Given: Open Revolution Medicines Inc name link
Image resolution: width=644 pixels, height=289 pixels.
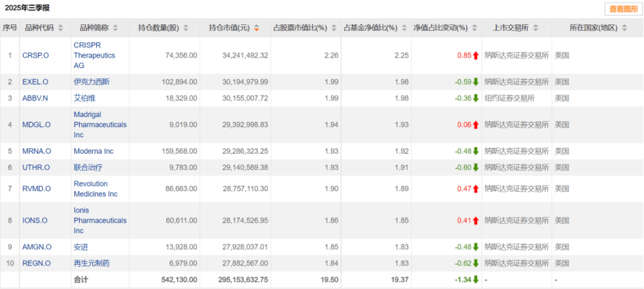Looking at the screenshot, I should pos(95,189).
